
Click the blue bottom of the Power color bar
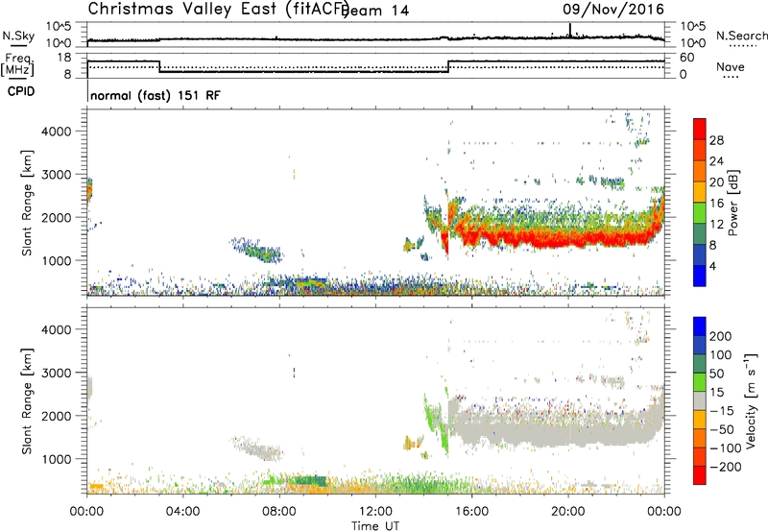click(700, 276)
